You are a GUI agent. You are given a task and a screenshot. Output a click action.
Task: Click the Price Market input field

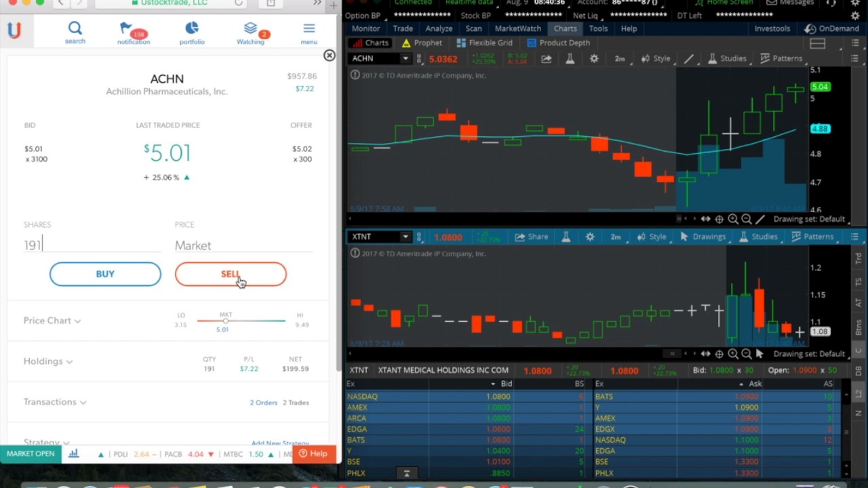(243, 245)
